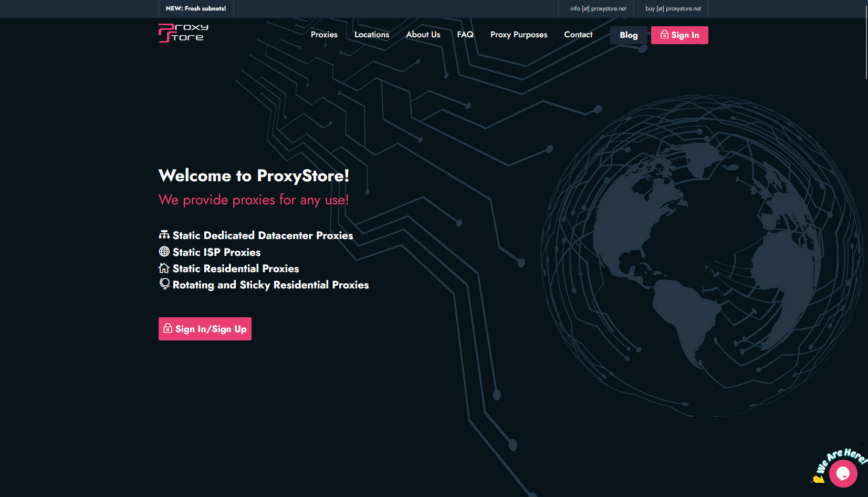Open Proxy Purposes menu item
Image resolution: width=868 pixels, height=497 pixels.
(x=519, y=35)
